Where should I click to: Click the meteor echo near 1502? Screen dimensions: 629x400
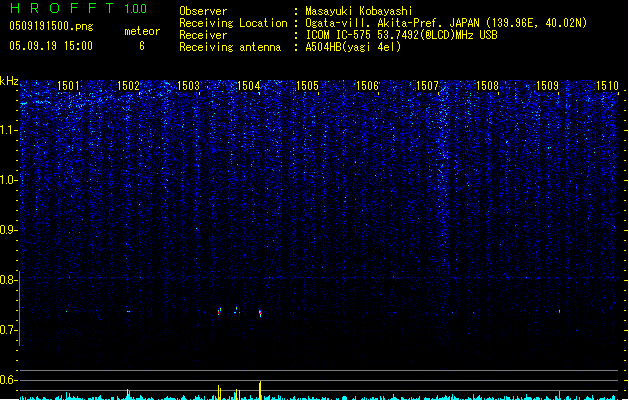coord(129,311)
